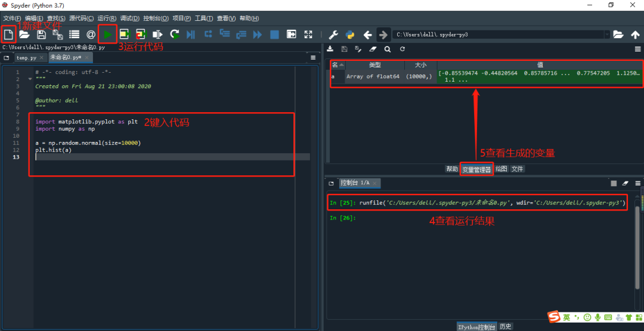Screen dimensions: 644x331
Task: Open the 调试(D) menu
Action: click(x=130, y=18)
